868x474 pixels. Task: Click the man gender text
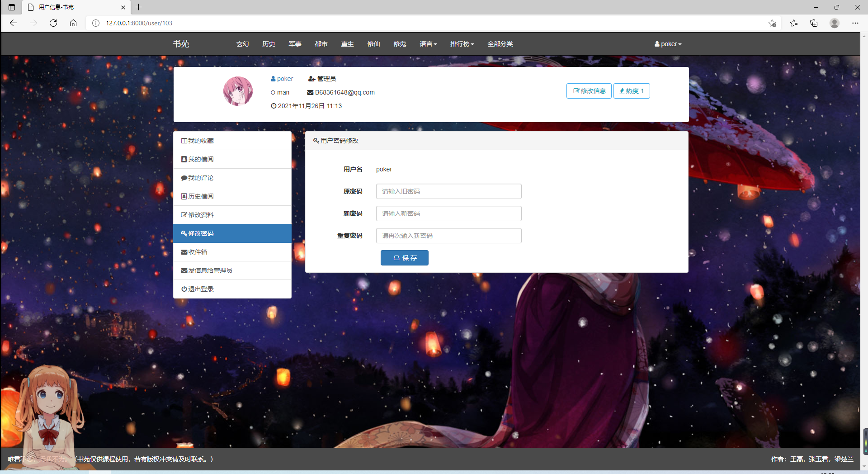283,92
